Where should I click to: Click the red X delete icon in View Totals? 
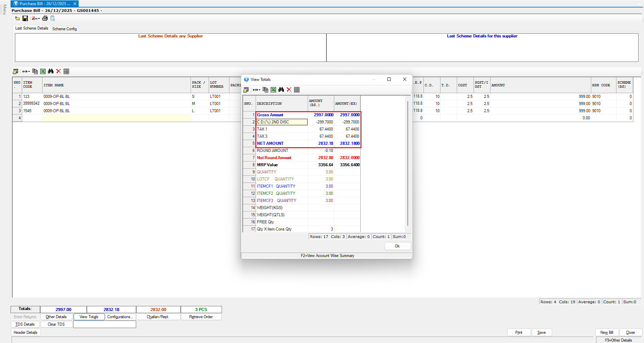coord(289,90)
